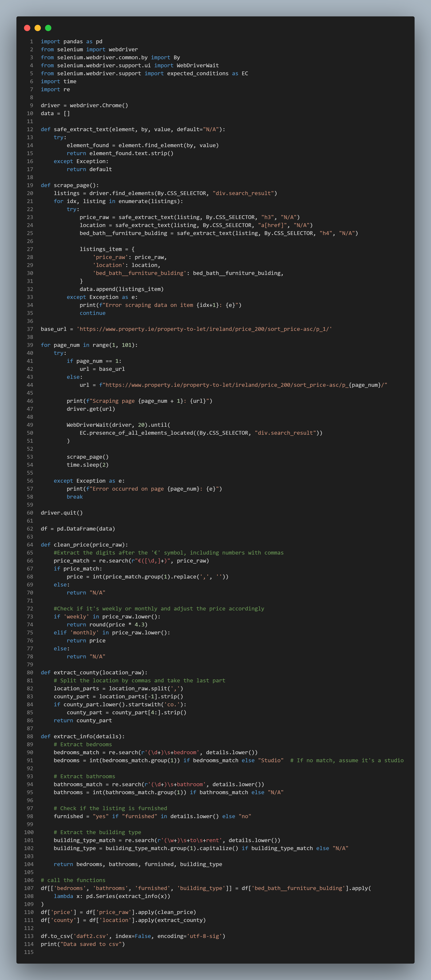Screen dimensions: 431x980
Task: Click 'data.append(listings_item)' line
Action: coord(122,289)
